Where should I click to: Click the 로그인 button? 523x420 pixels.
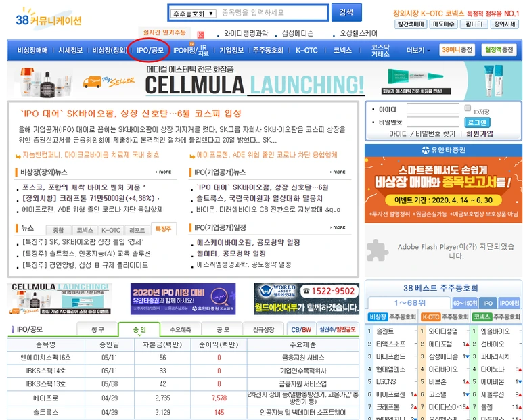(477, 122)
